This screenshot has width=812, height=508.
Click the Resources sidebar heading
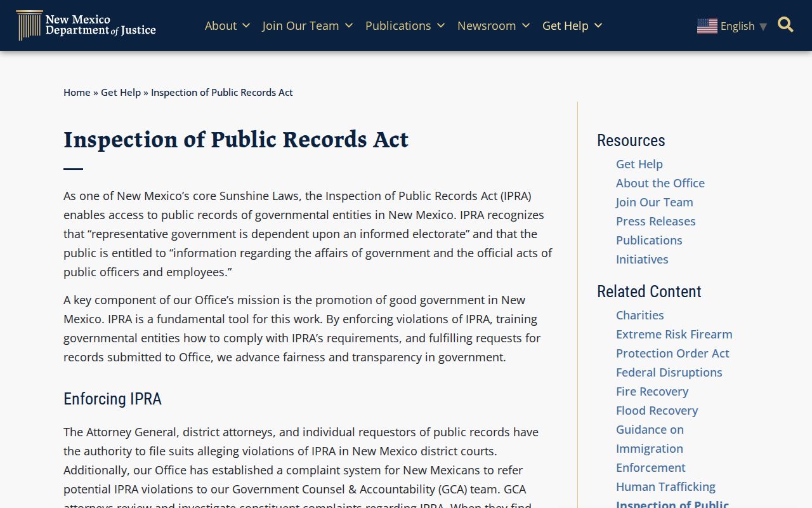(x=631, y=140)
